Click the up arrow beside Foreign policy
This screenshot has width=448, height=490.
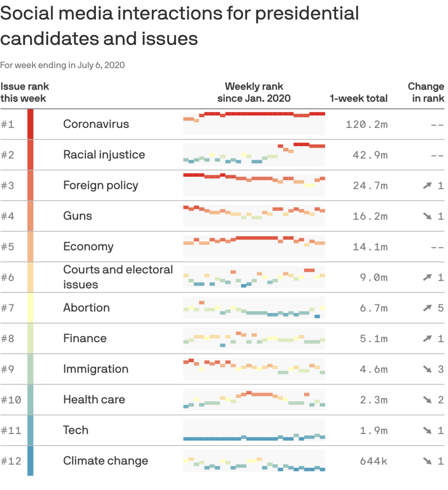click(427, 185)
